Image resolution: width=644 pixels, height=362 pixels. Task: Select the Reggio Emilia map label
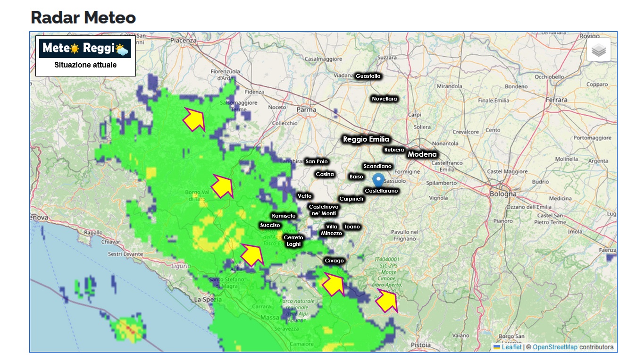point(366,139)
